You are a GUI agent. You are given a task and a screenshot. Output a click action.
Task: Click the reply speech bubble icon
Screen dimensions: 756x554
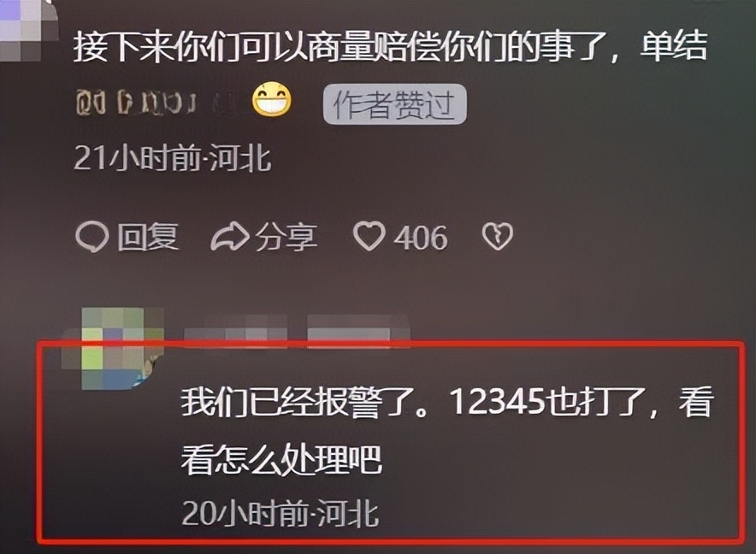click(x=92, y=237)
